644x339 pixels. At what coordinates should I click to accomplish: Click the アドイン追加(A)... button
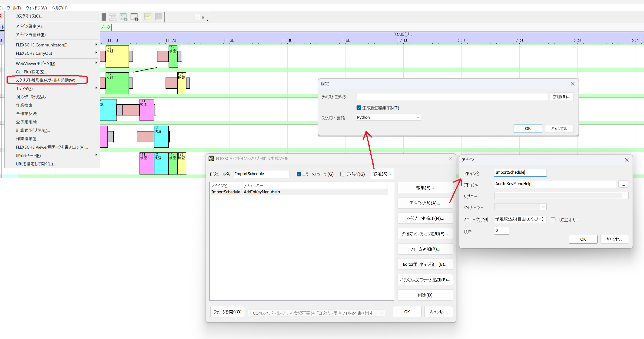pyautogui.click(x=425, y=203)
